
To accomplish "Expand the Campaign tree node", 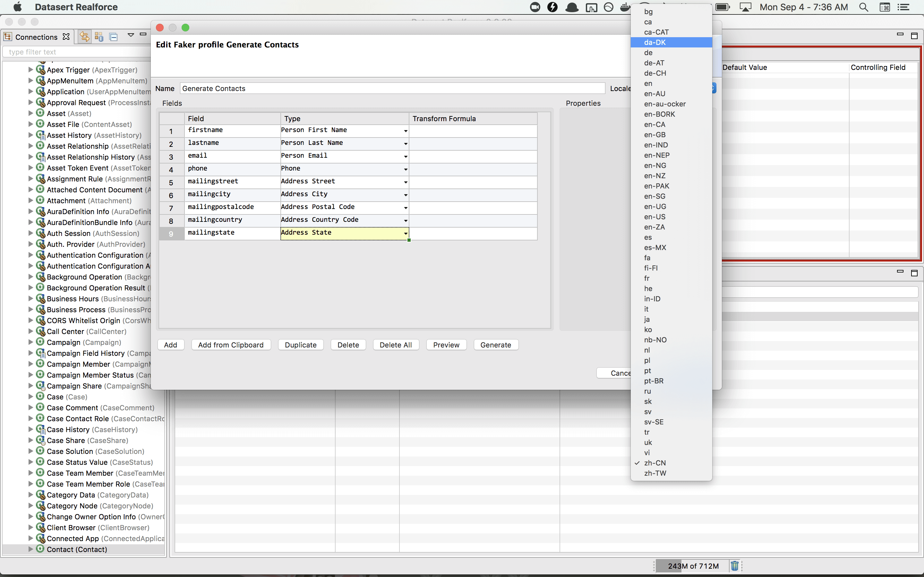I will point(30,342).
